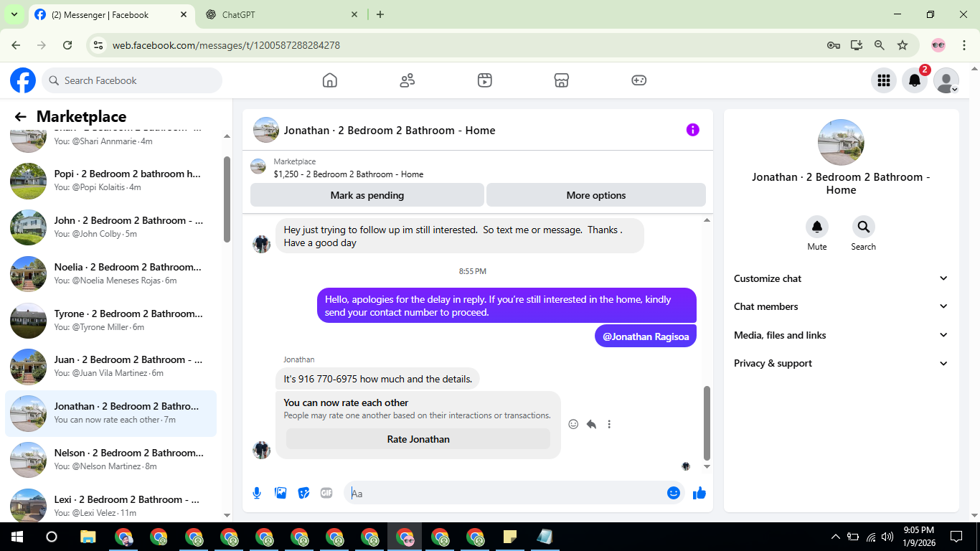The image size is (980, 551).
Task: Choose a GIF with the GIF icon
Action: click(326, 493)
